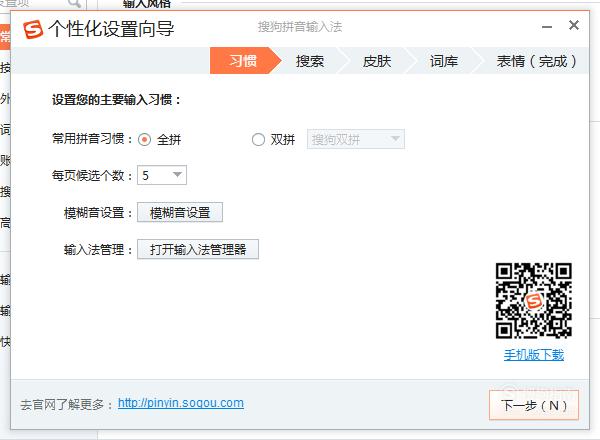
Task: Switch to the 搜索 wizard step
Action: point(310,61)
